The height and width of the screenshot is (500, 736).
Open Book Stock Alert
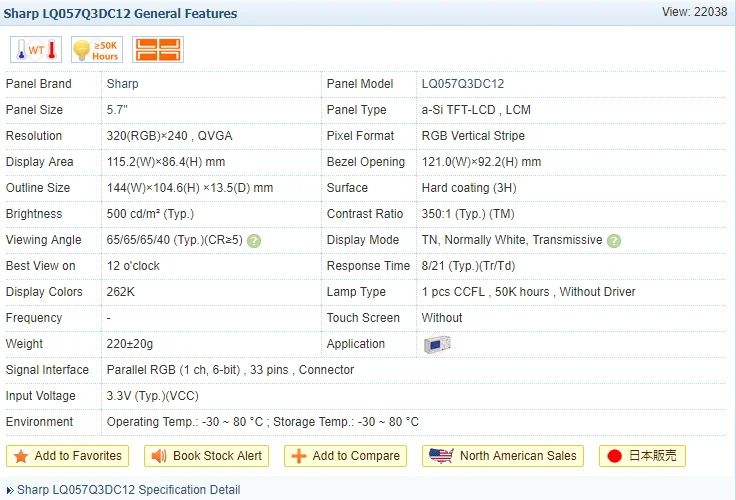point(207,456)
